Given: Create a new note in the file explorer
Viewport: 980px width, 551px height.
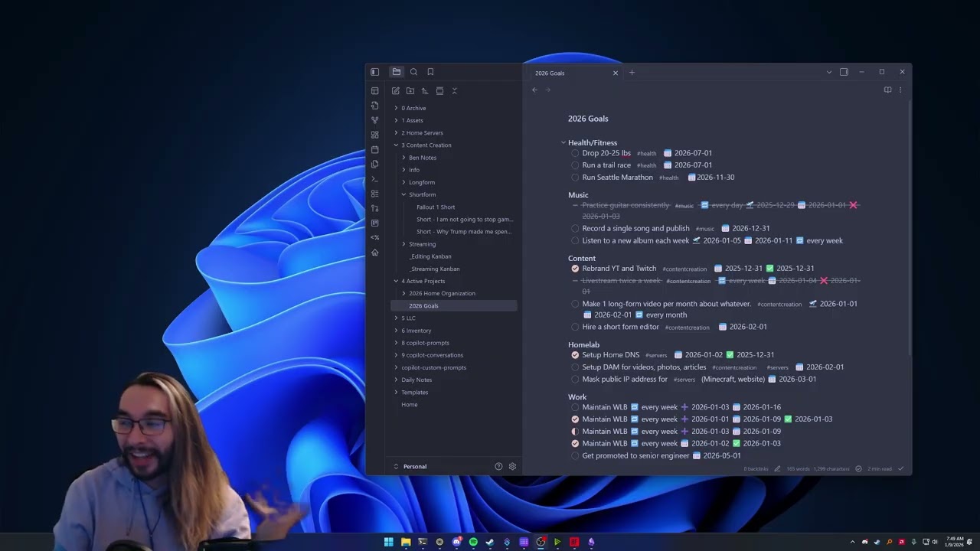Looking at the screenshot, I should (396, 91).
